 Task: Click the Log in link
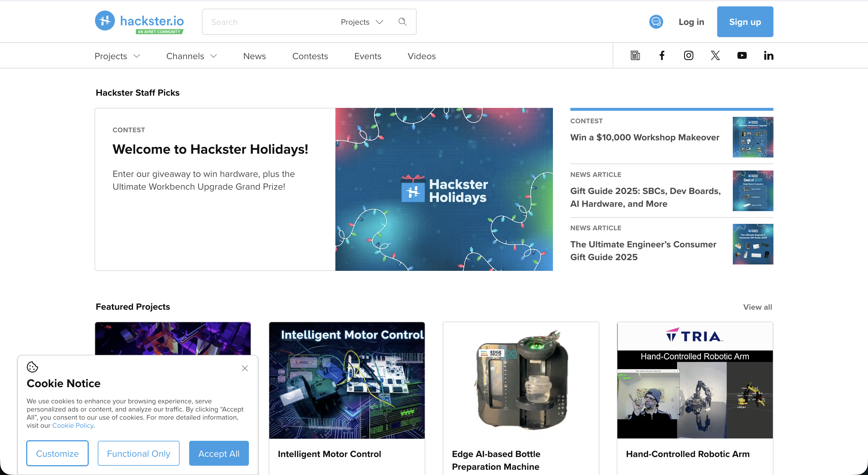691,22
